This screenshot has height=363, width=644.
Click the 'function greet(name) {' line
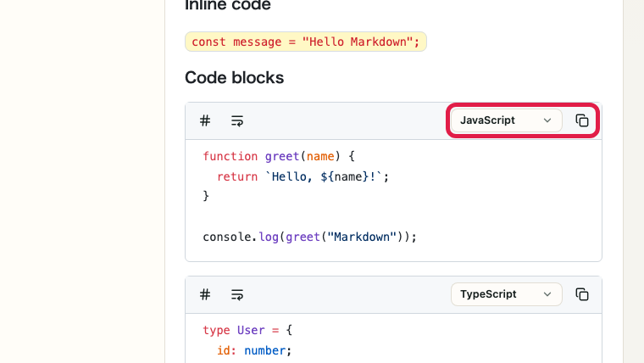(x=279, y=156)
